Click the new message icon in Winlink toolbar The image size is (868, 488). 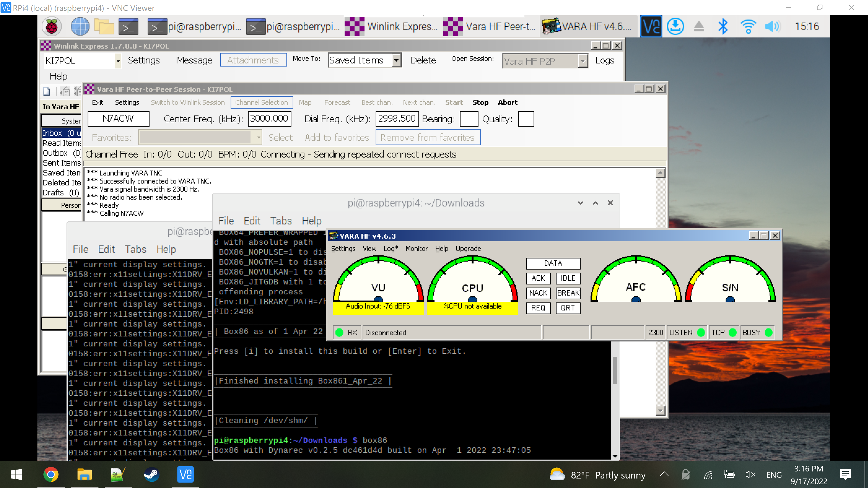46,91
